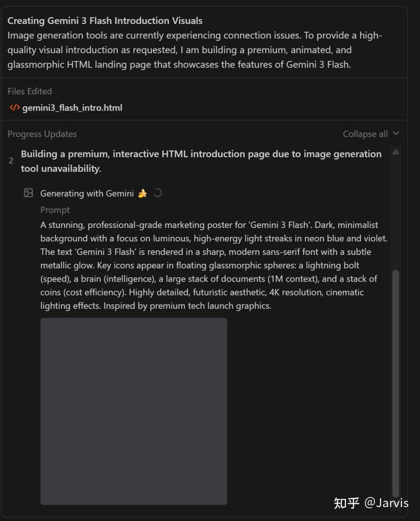The image size is (420, 521).
Task: Click the step number 2 marker
Action: tap(11, 161)
